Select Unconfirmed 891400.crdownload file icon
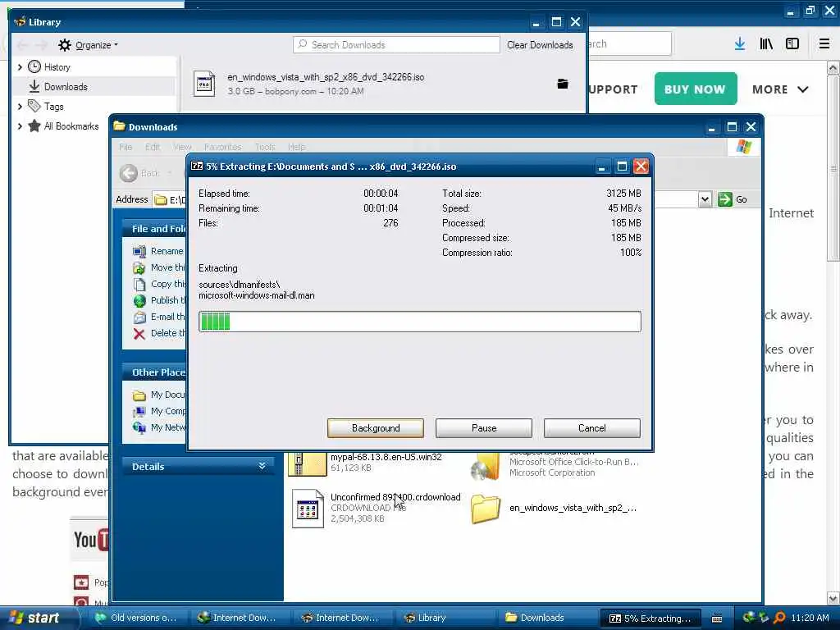 (308, 509)
